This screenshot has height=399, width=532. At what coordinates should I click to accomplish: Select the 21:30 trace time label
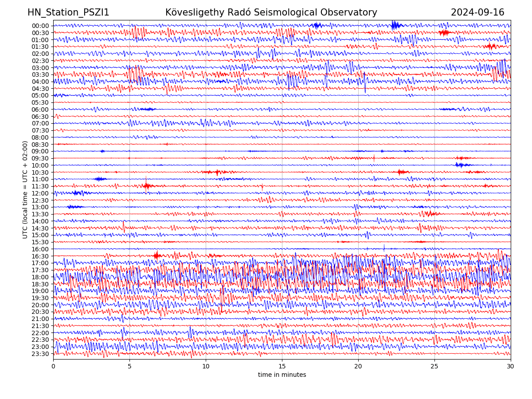pyautogui.click(x=40, y=326)
